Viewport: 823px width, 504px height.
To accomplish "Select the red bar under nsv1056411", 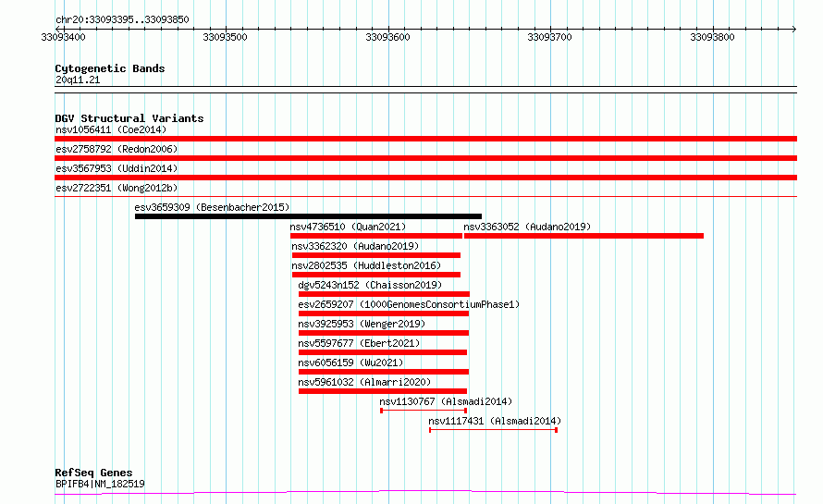I will click(x=425, y=139).
